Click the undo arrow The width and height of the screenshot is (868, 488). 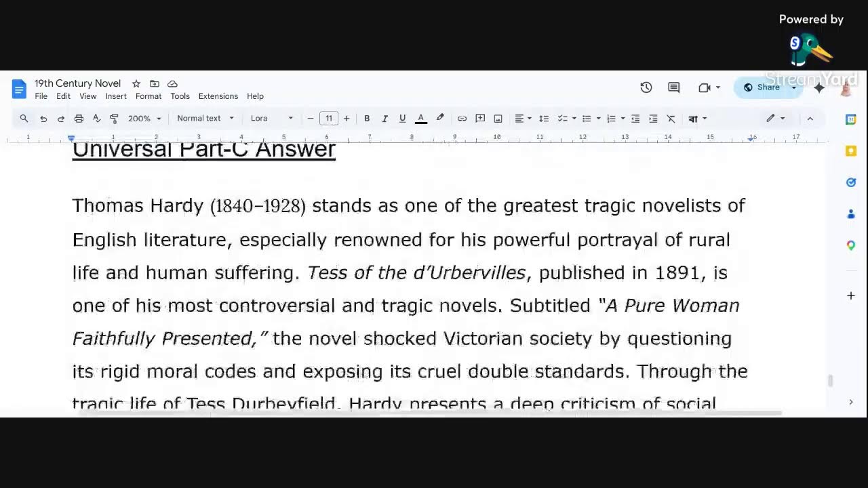coord(43,119)
